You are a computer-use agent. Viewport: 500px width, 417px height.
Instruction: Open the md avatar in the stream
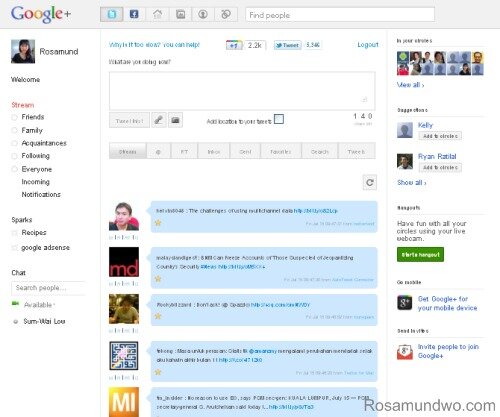click(x=124, y=262)
